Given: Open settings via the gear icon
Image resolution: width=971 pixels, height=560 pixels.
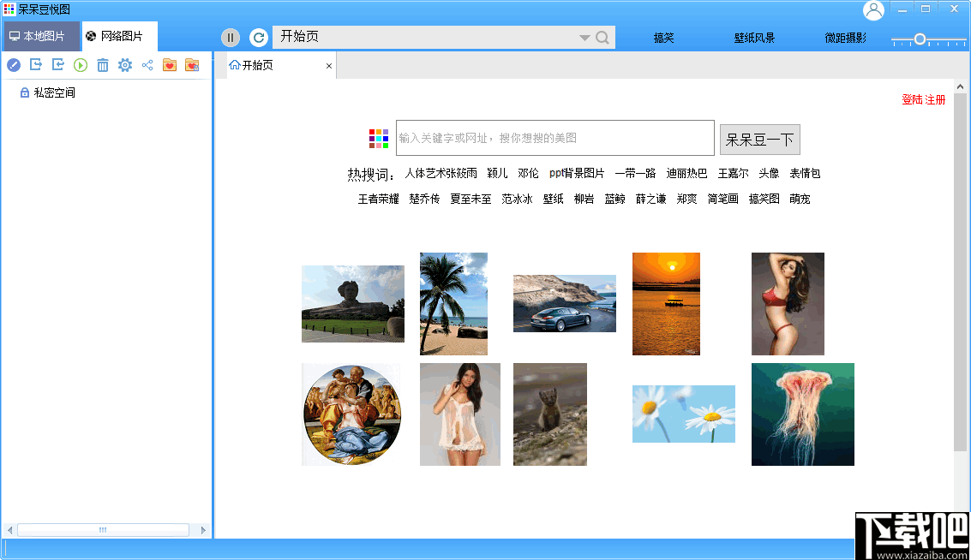Looking at the screenshot, I should click(125, 65).
